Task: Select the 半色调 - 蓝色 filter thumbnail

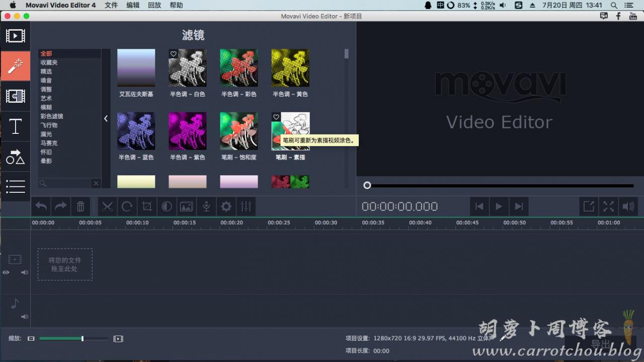Action: click(x=136, y=131)
